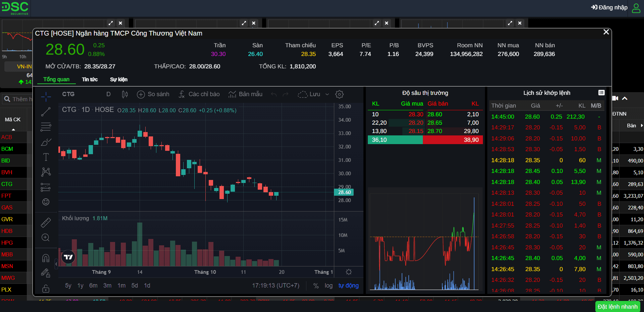
Task: Change the D time interval
Action: point(108,94)
